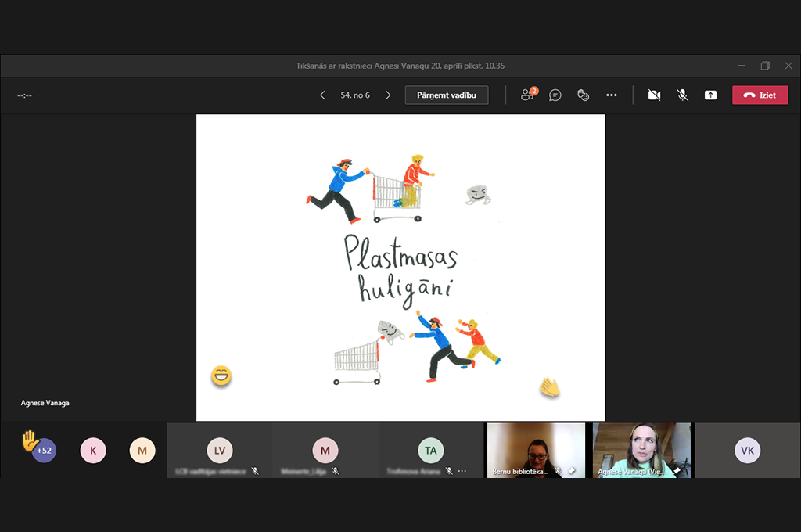
Task: Click muted mic icon on LV tile
Action: tap(255, 471)
